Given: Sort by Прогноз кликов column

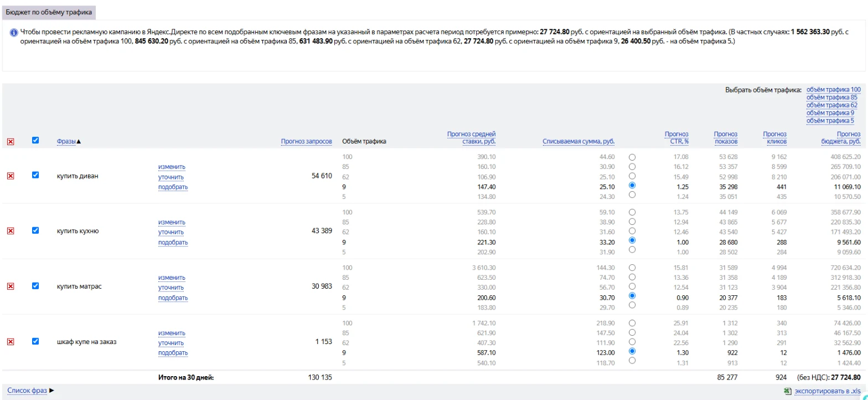Looking at the screenshot, I should pos(774,138).
